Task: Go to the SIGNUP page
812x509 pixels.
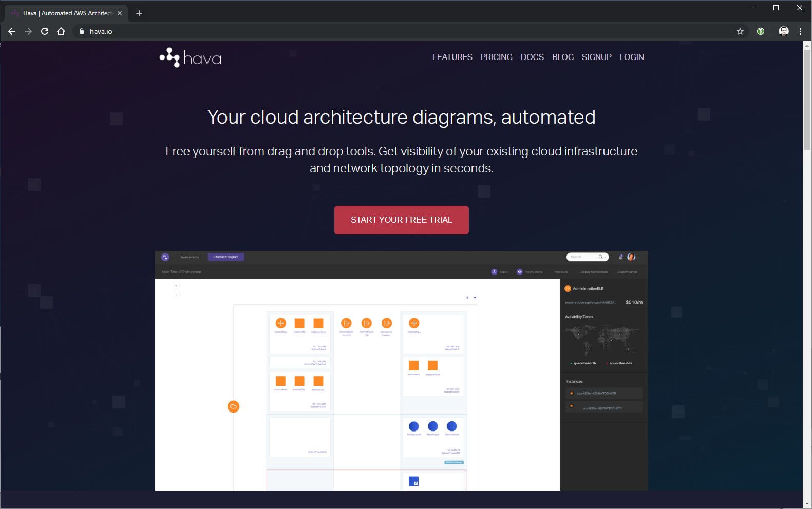Action: click(x=597, y=57)
